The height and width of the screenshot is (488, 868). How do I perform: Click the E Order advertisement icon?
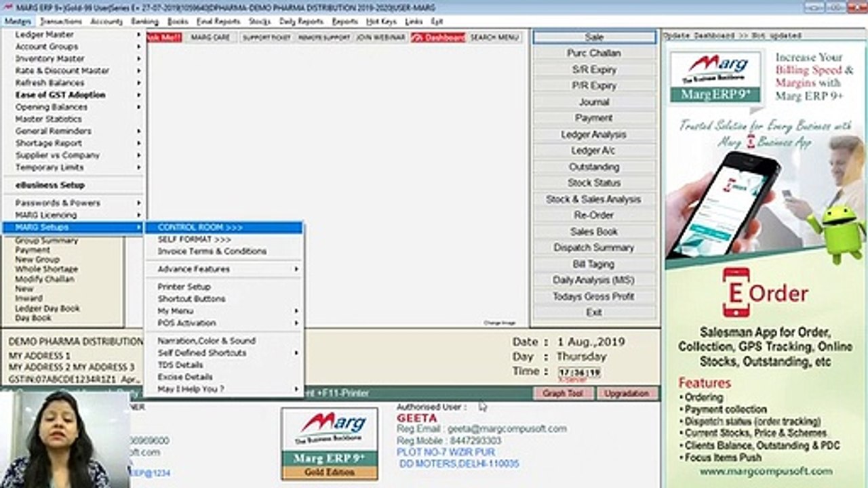pyautogui.click(x=736, y=293)
